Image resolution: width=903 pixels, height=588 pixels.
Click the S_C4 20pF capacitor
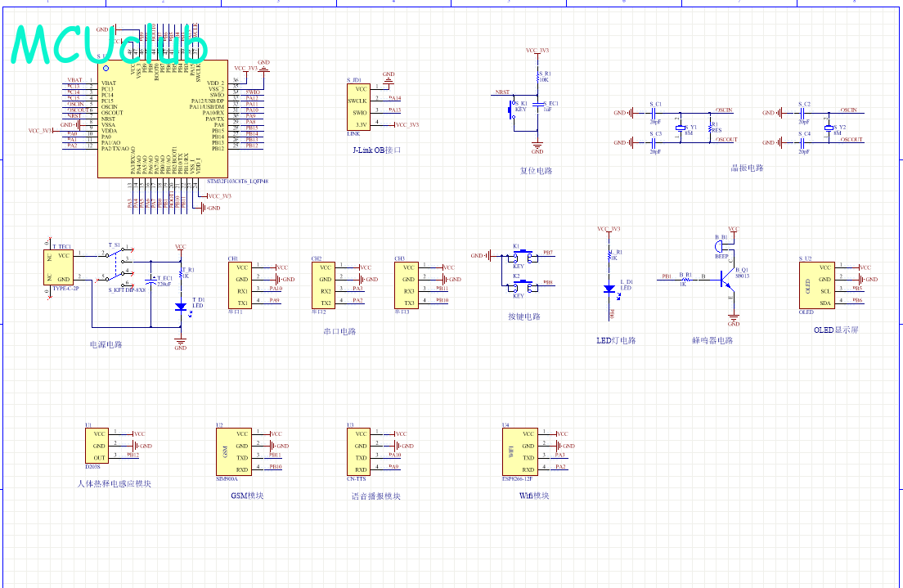pos(802,142)
